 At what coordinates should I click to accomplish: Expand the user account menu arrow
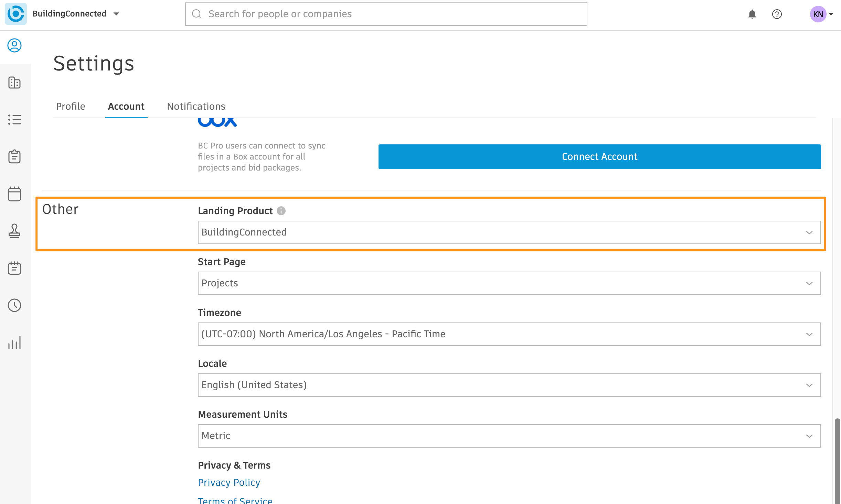click(x=831, y=14)
